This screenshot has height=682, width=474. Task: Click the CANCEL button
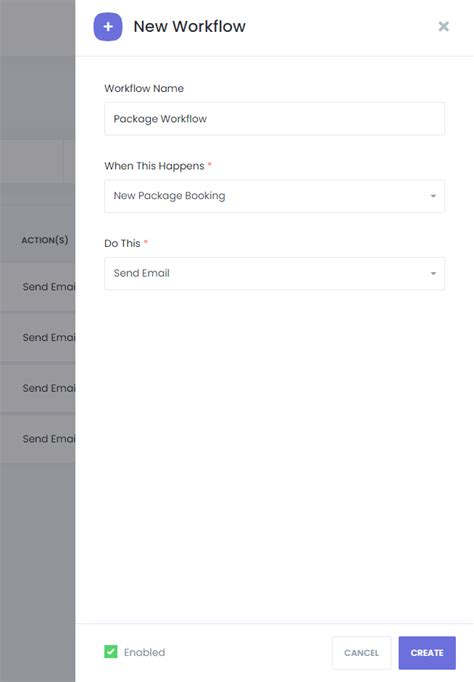(361, 653)
